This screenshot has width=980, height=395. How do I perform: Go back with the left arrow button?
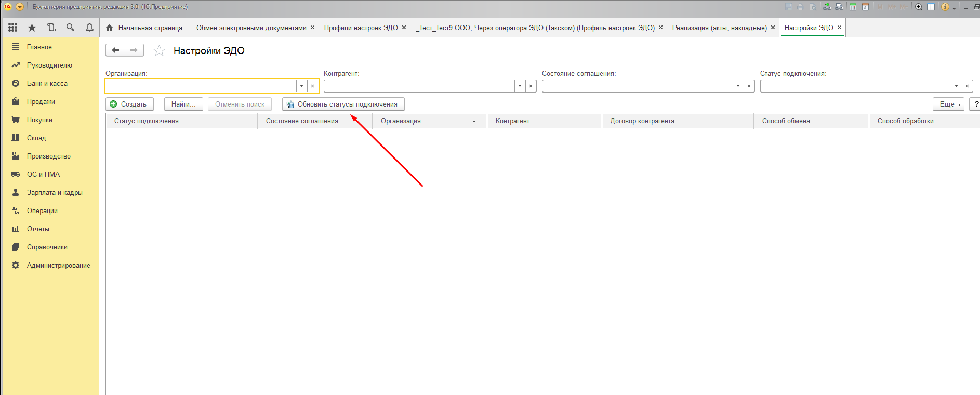click(115, 50)
